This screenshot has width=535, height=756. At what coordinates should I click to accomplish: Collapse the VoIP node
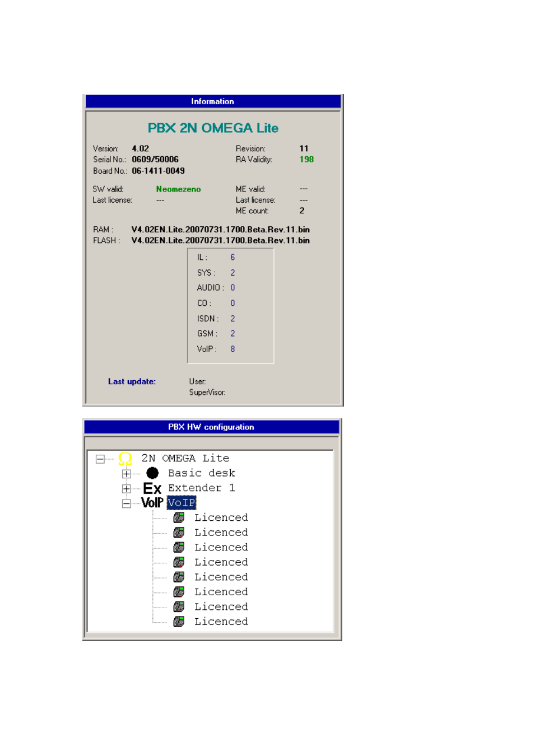pyautogui.click(x=127, y=503)
